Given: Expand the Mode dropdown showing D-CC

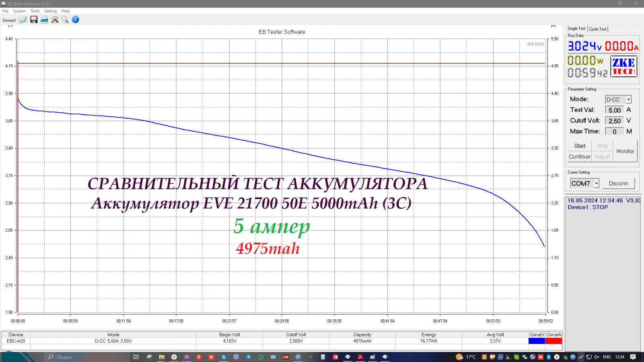Looking at the screenshot, I should point(628,99).
